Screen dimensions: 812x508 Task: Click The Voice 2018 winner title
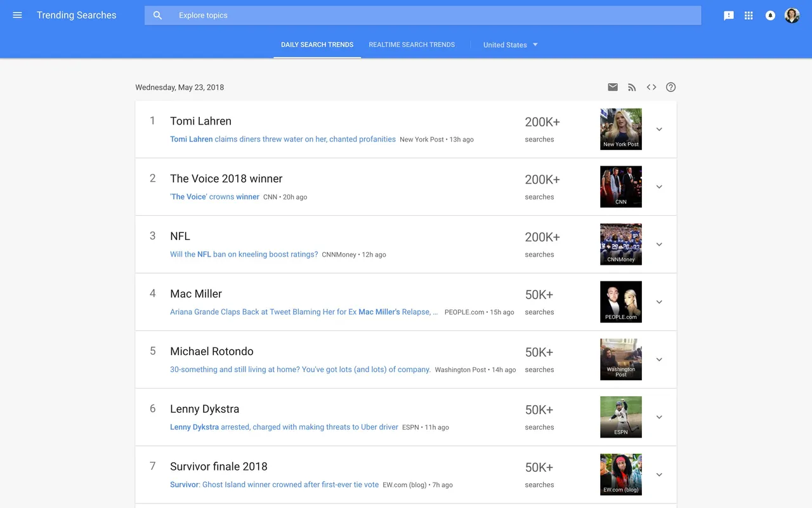click(226, 178)
